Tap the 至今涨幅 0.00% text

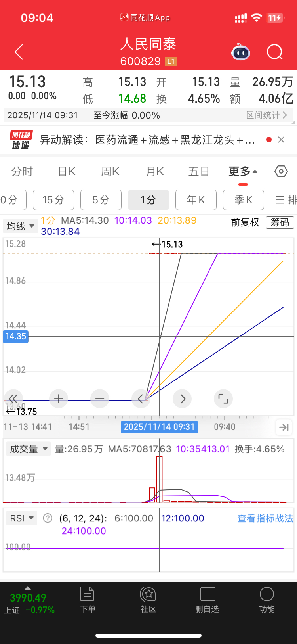click(x=127, y=115)
